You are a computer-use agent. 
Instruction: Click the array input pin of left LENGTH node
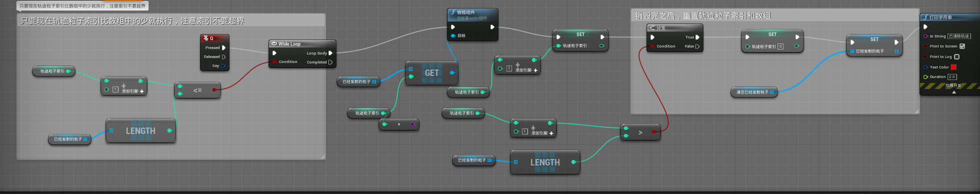(x=111, y=131)
